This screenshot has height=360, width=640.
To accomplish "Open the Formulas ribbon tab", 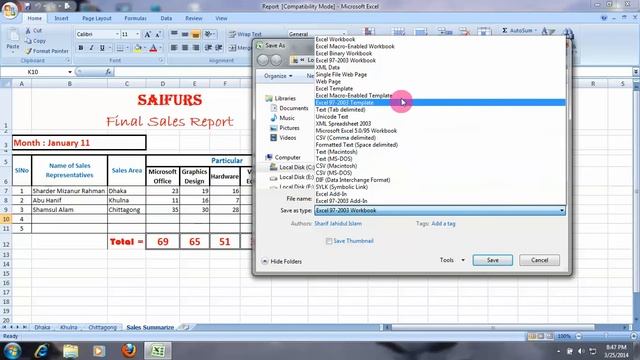I will (135, 18).
